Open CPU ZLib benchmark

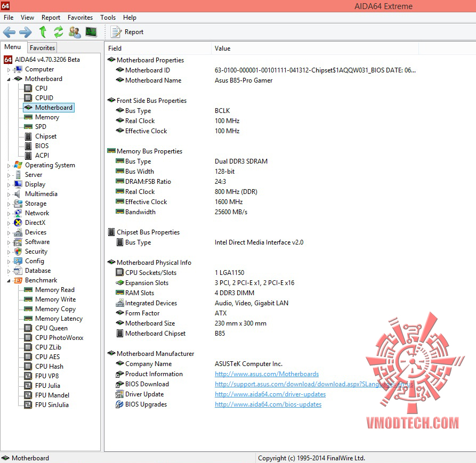pyautogui.click(x=48, y=347)
